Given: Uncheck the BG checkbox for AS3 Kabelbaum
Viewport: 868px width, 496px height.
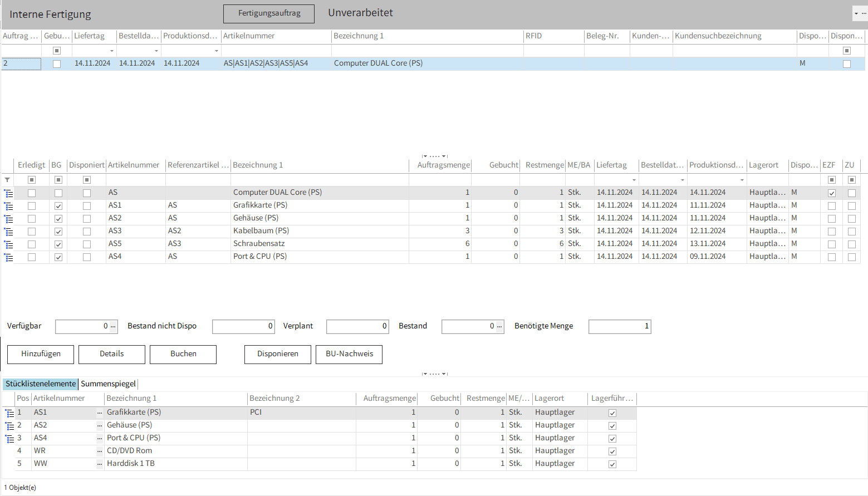Looking at the screenshot, I should tap(58, 232).
